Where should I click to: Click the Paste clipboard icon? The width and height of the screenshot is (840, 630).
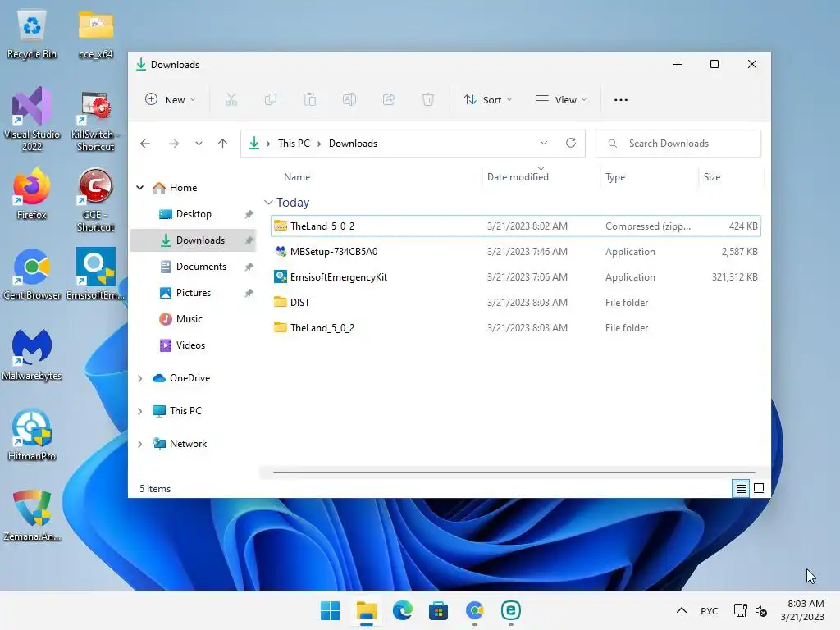point(310,99)
